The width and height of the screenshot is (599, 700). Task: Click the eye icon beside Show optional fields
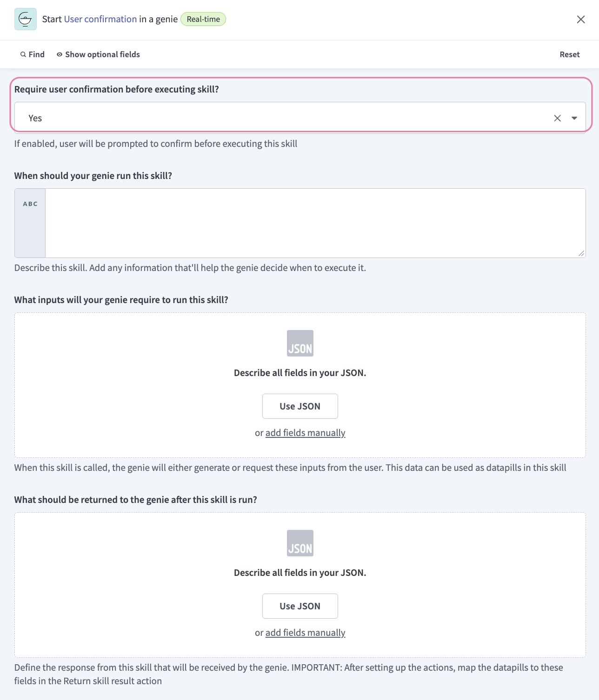point(59,54)
